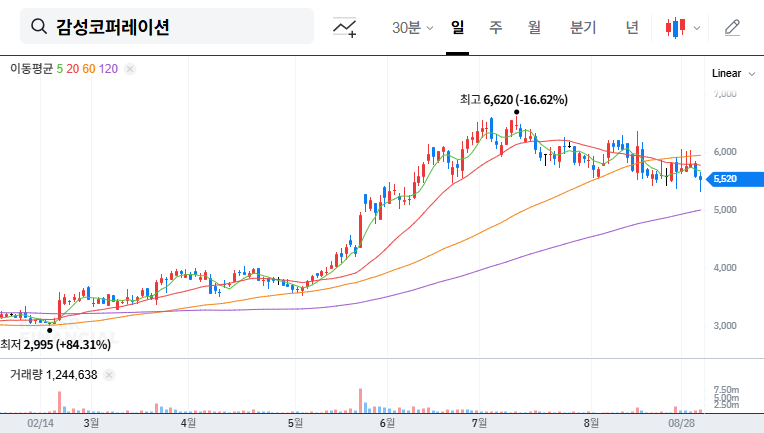
Task: Select the 5-day moving average label
Action: (59, 69)
